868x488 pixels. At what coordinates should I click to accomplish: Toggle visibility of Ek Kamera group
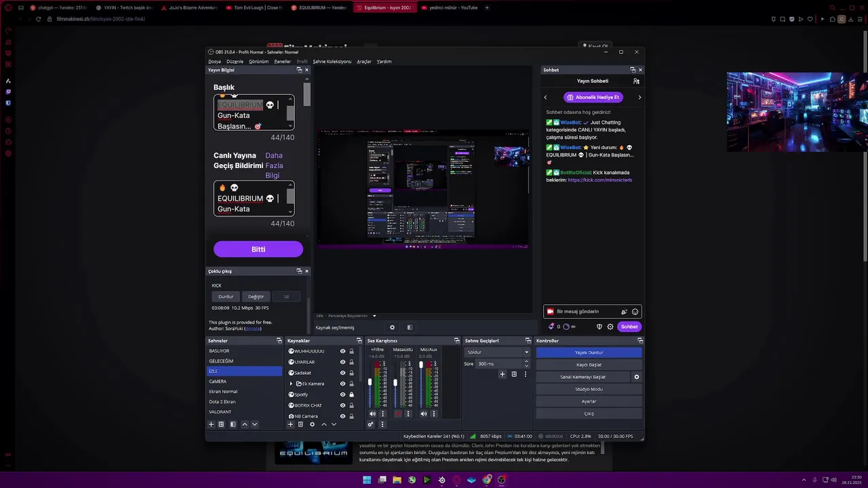(342, 384)
